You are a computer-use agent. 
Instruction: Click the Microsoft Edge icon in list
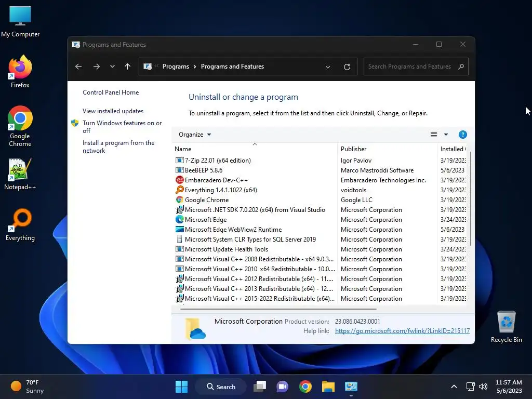(179, 219)
